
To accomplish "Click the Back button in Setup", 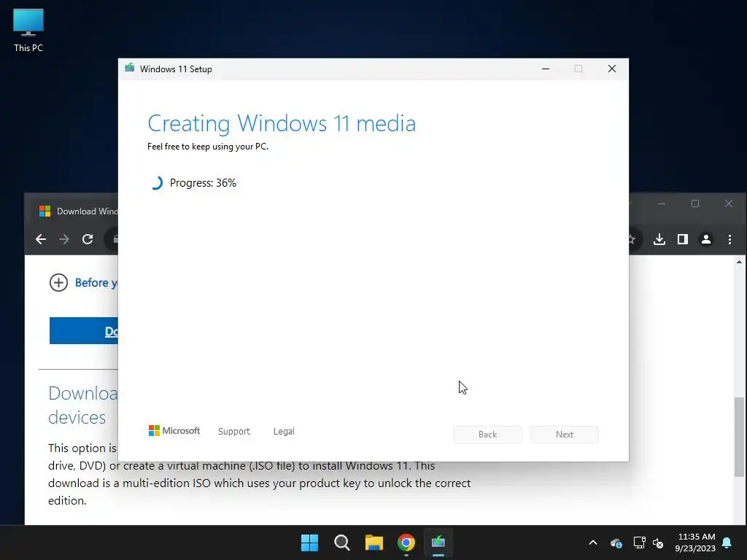I will tap(488, 435).
